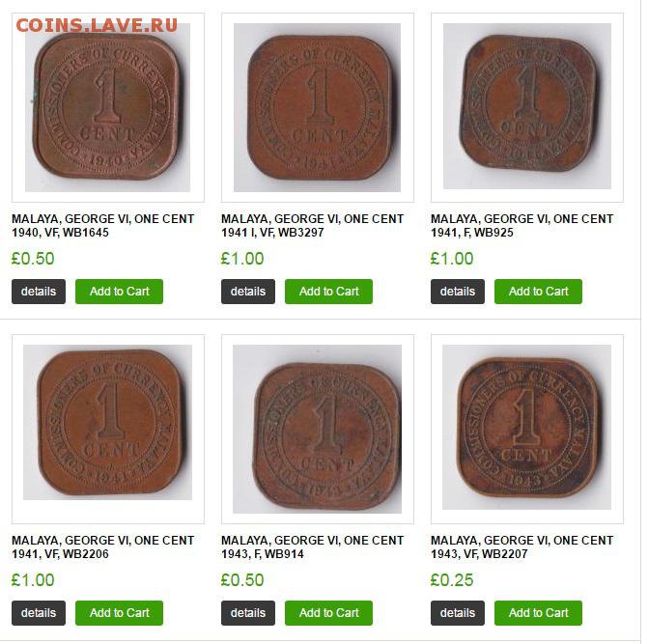Add the WB914 coin to cart
This screenshot has width=648, height=644.
pyautogui.click(x=328, y=613)
